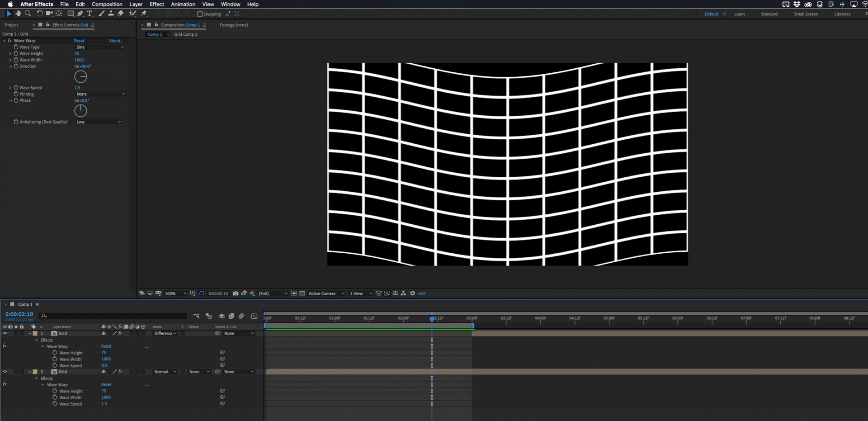Image resolution: width=868 pixels, height=421 pixels.
Task: Select the Hand tool in the toolbar
Action: point(19,14)
